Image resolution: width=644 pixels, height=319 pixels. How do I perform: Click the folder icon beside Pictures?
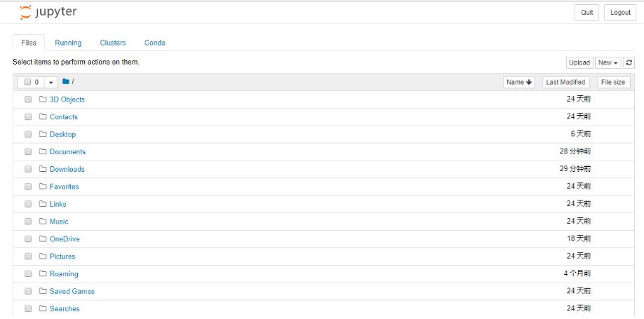[x=43, y=256]
